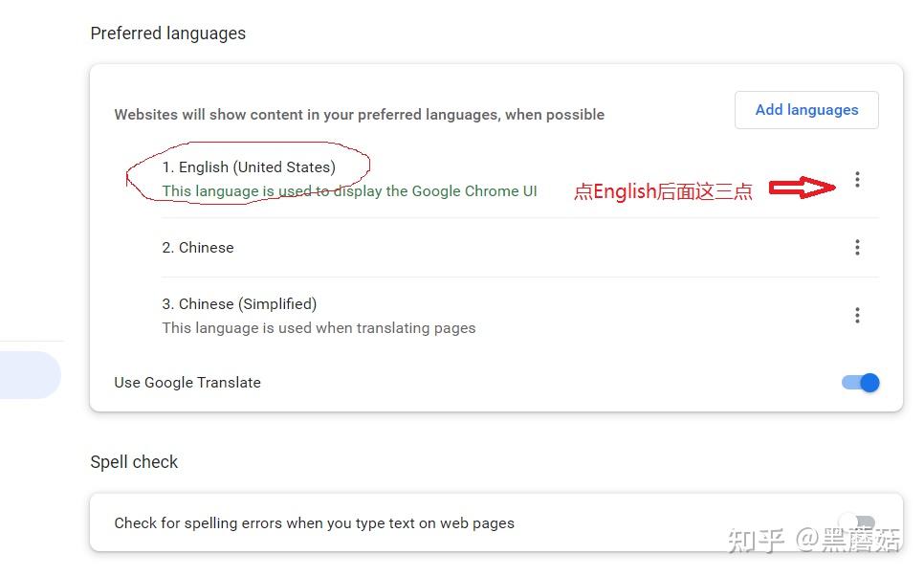Select the 3. Chinese (Simplified) language entry
The image size is (924, 577).
pyautogui.click(x=239, y=304)
